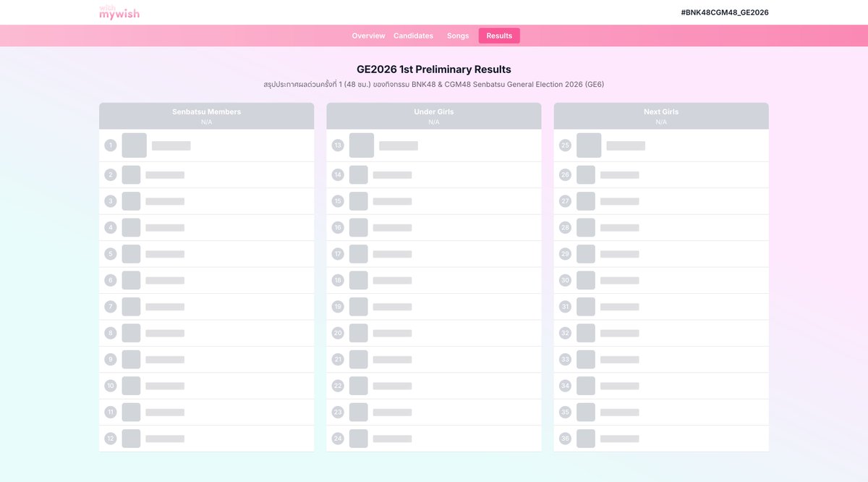The image size is (868, 482).
Task: Click the #BNK48CGM48_GE2026 hashtag
Action: click(725, 12)
